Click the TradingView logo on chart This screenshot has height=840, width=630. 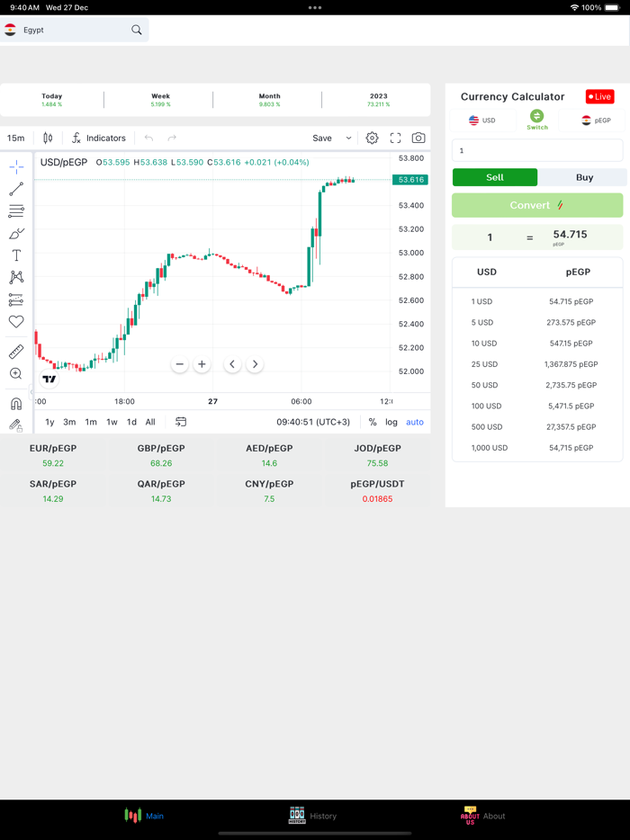[x=49, y=379]
